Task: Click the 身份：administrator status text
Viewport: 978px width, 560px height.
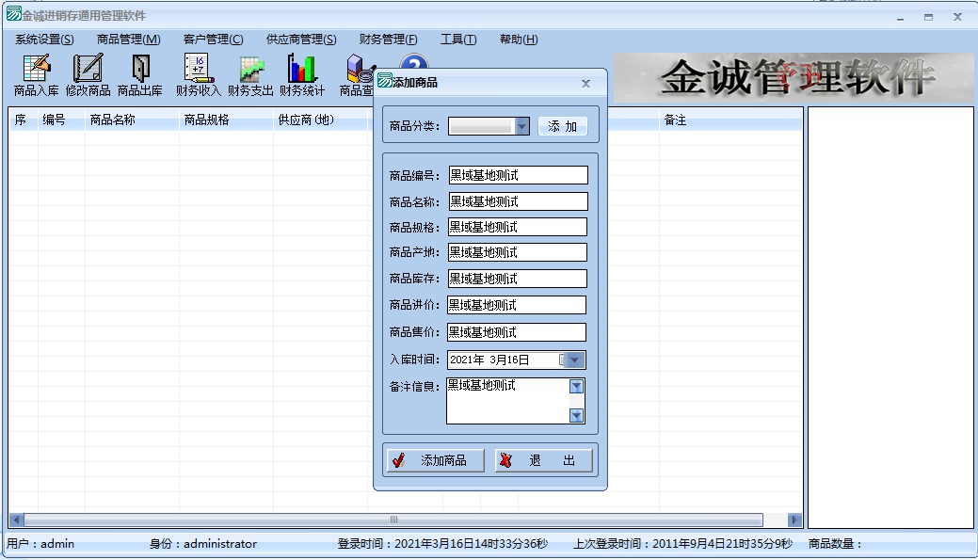Action: [202, 544]
